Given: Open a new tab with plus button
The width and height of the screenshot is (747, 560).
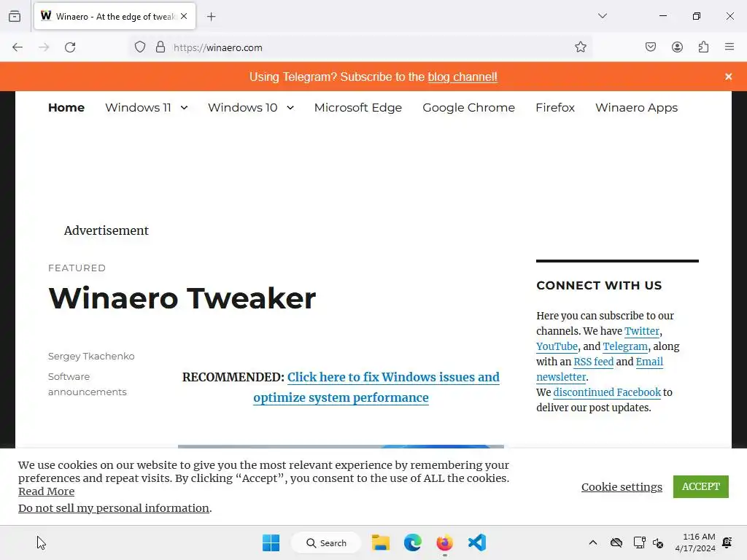Looking at the screenshot, I should point(211,17).
